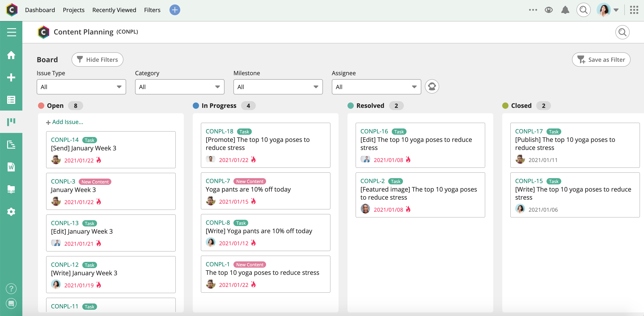Image resolution: width=644 pixels, height=316 pixels.
Task: Click the blue In Progress status dot
Action: 196,106
